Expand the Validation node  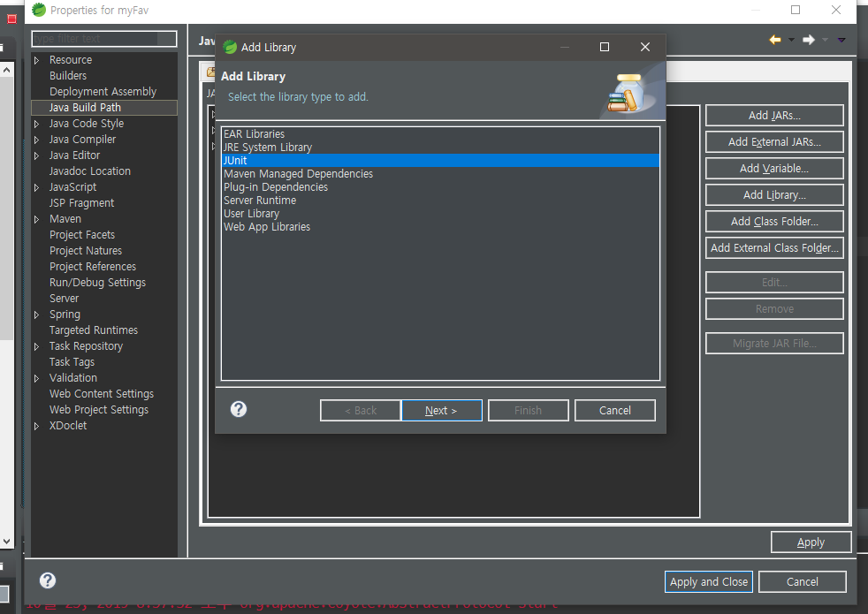pos(36,378)
